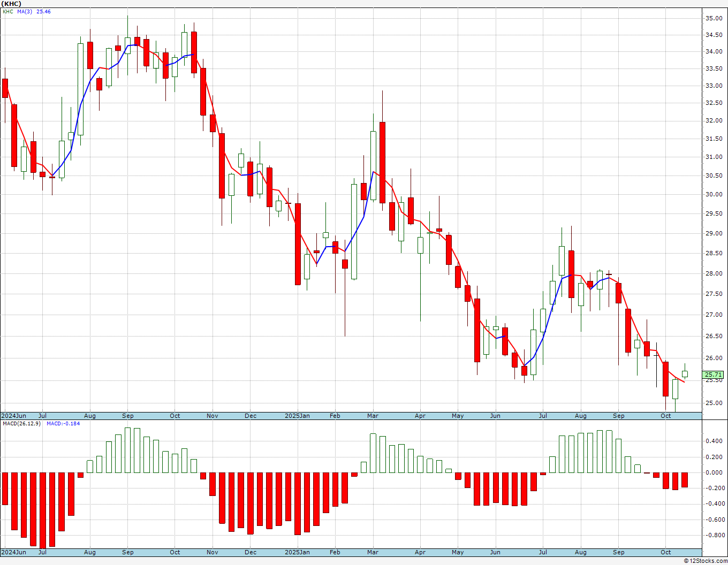Select the 0.000 MACD axis label
The image size is (728, 565).
[x=714, y=472]
